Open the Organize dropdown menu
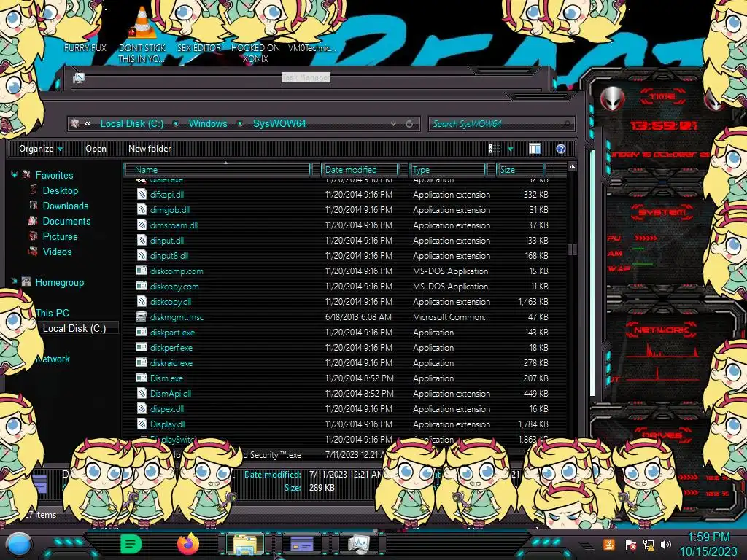The image size is (747, 560). (x=41, y=149)
